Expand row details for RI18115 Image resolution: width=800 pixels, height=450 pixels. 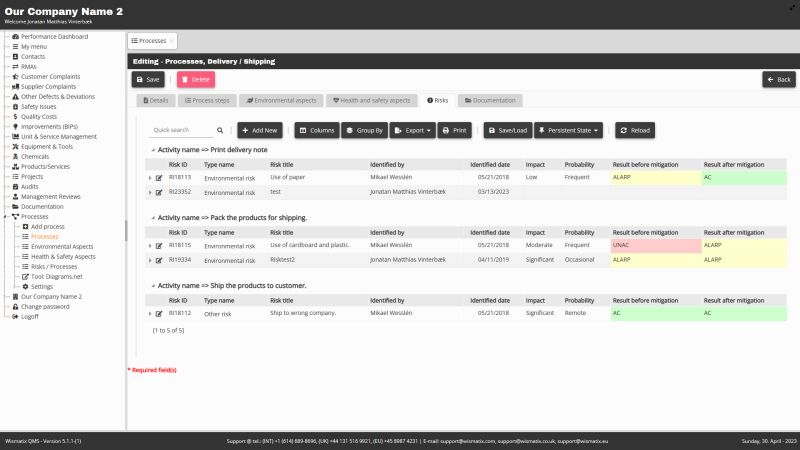[150, 246]
